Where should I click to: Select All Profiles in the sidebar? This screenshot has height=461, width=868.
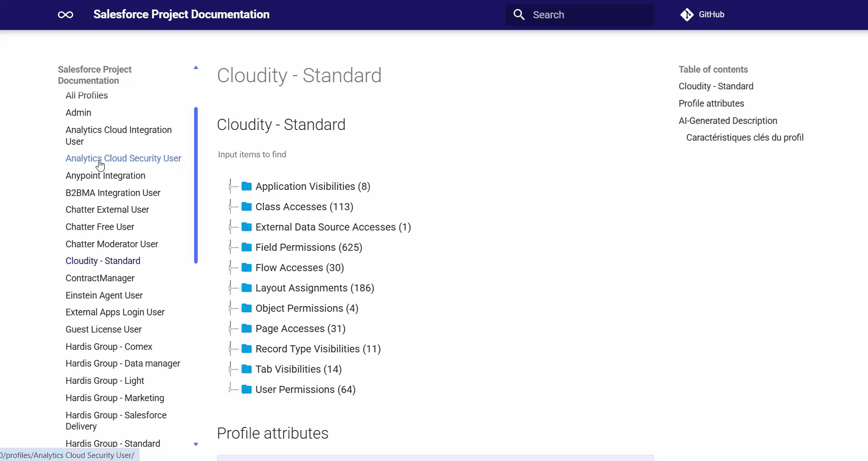[x=86, y=95]
